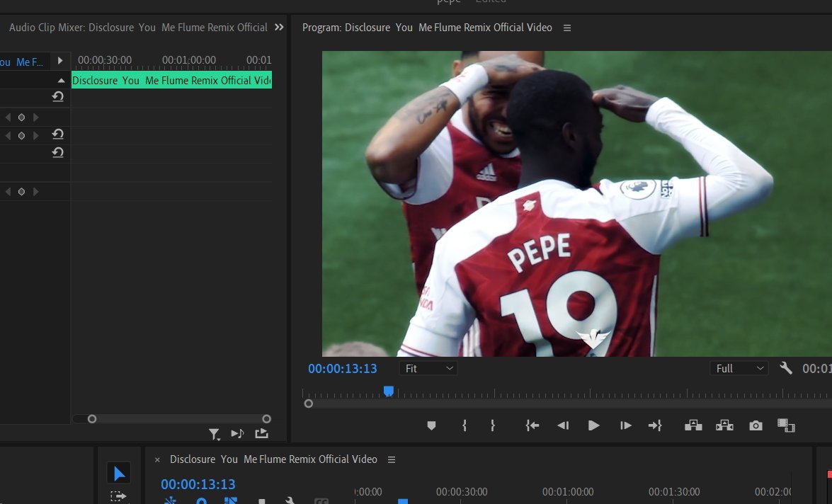Collapse the effect section with the up triangle
Screen dimensions: 832x504
(61, 80)
